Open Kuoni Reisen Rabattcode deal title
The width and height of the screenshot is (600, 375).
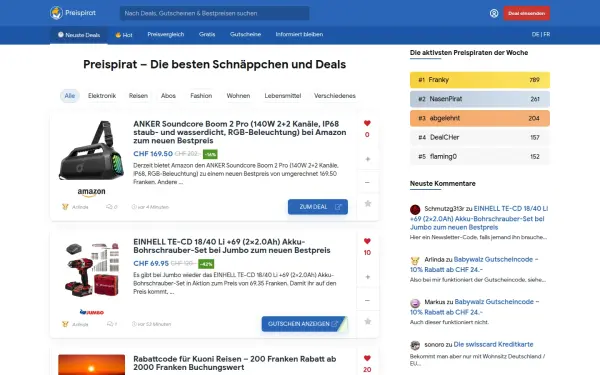point(235,363)
